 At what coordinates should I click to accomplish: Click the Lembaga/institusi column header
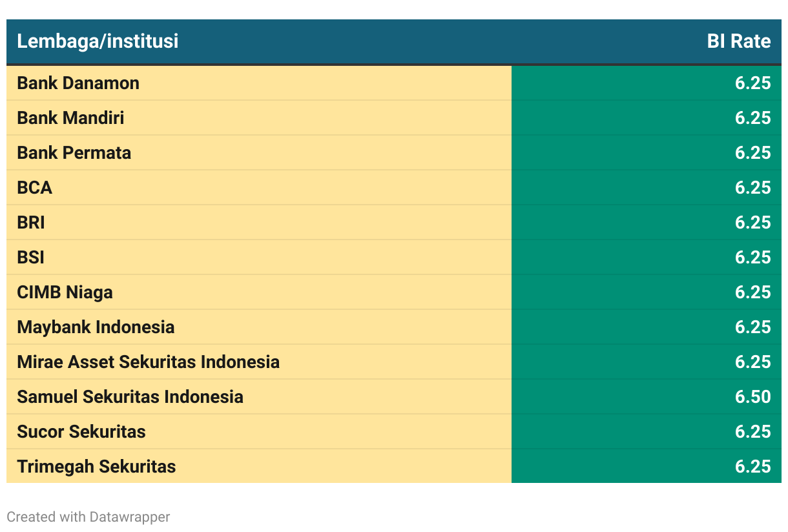point(98,41)
